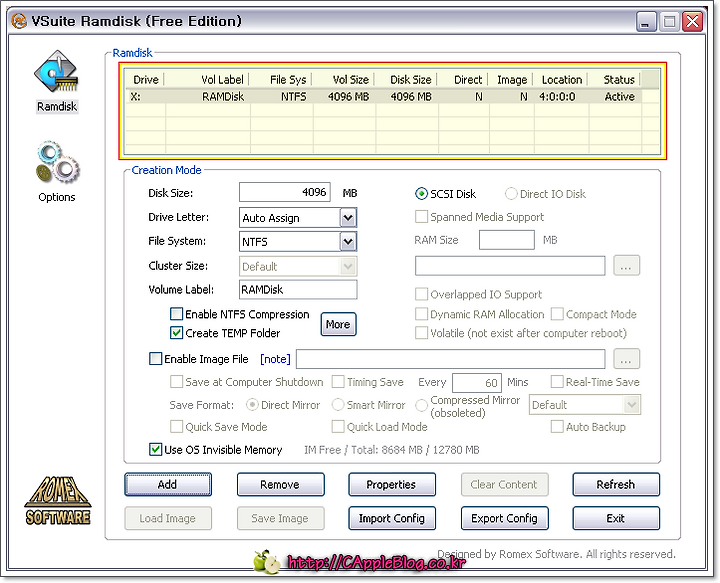Open the Ramdisk section icon
Viewport: 720px width, 583px height.
(x=56, y=72)
